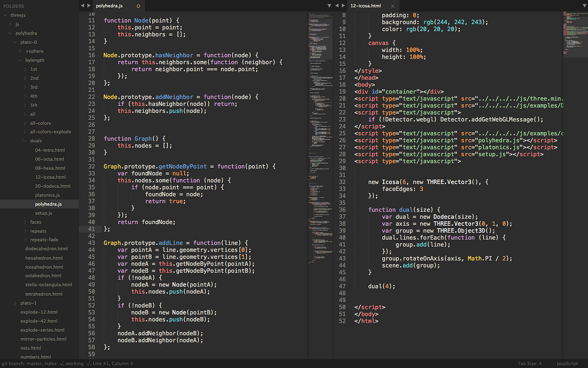Click the forward navigation arrow beside polyhedra.js tab
The image size is (588, 368).
click(x=90, y=5)
